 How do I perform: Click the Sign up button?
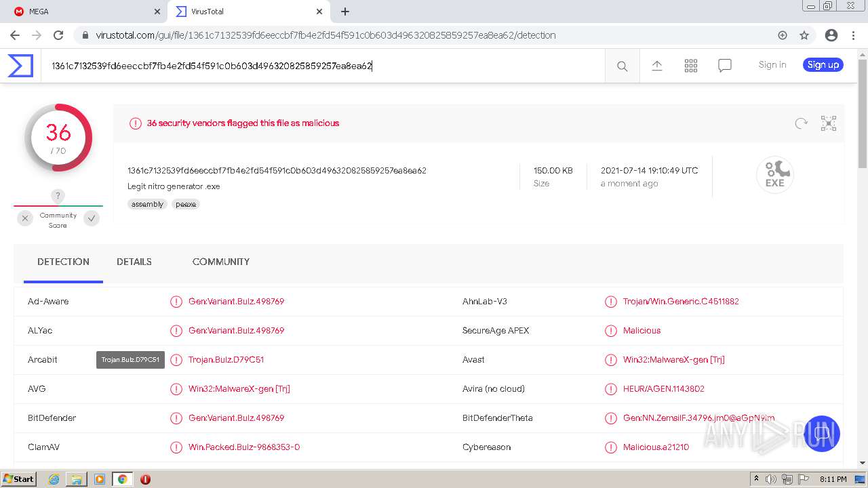(823, 65)
